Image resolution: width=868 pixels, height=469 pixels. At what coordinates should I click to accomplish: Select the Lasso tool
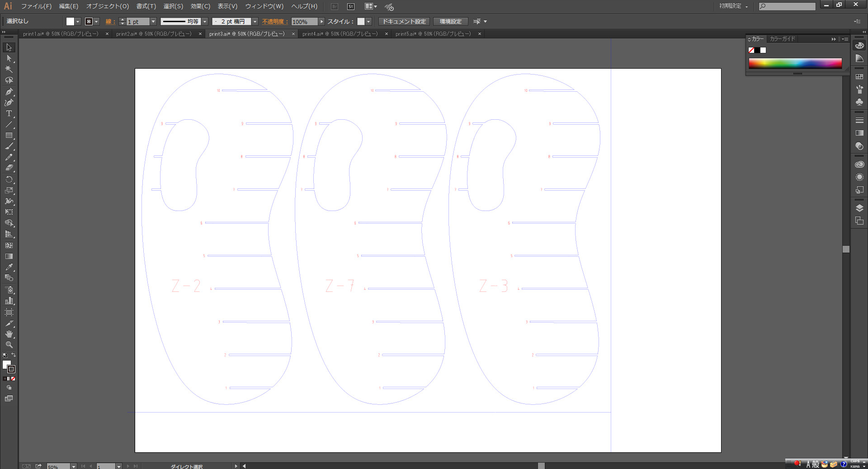[x=9, y=80]
